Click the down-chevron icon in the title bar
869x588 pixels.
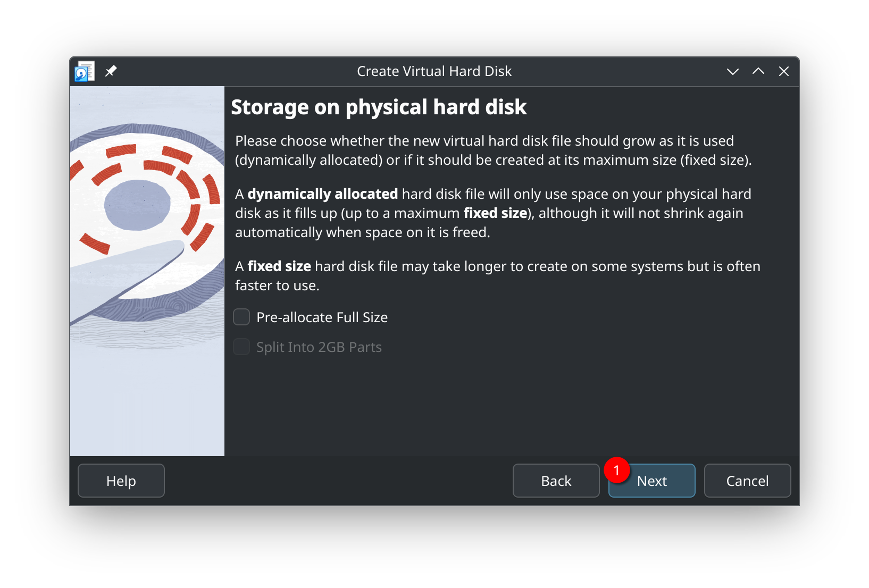732,71
